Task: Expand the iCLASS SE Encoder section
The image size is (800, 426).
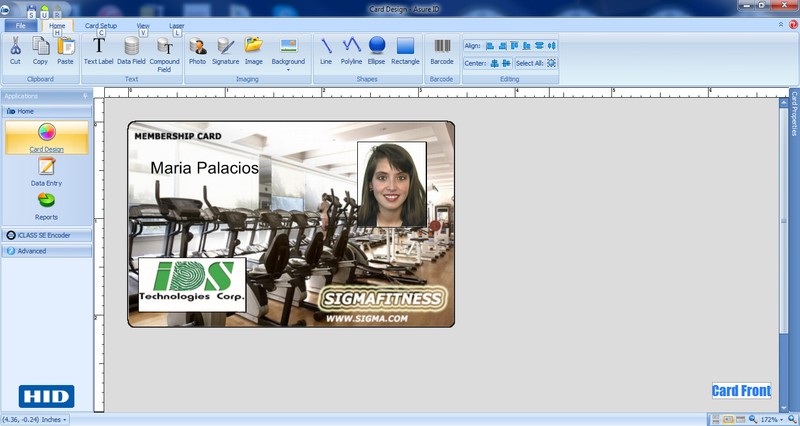Action: [x=46, y=235]
